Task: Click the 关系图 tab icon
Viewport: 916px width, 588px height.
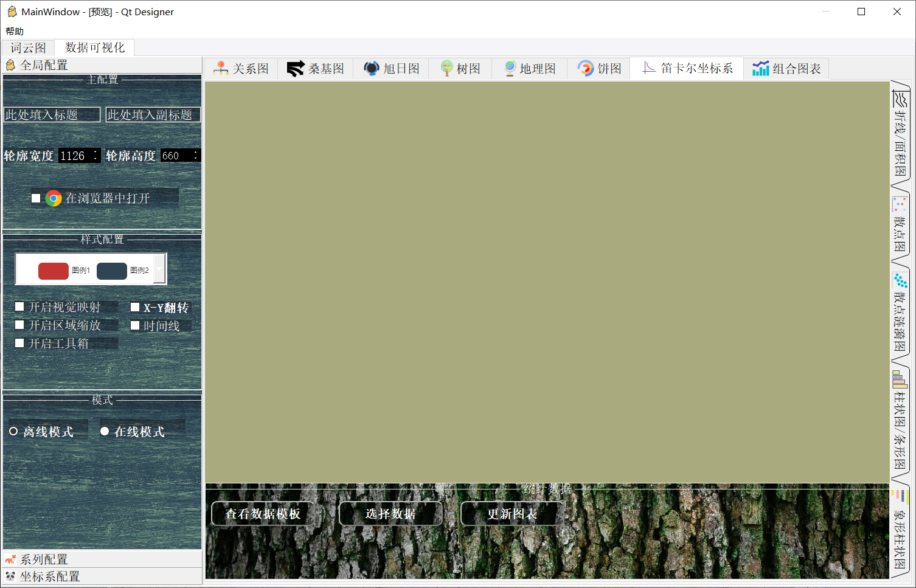Action: (x=221, y=69)
